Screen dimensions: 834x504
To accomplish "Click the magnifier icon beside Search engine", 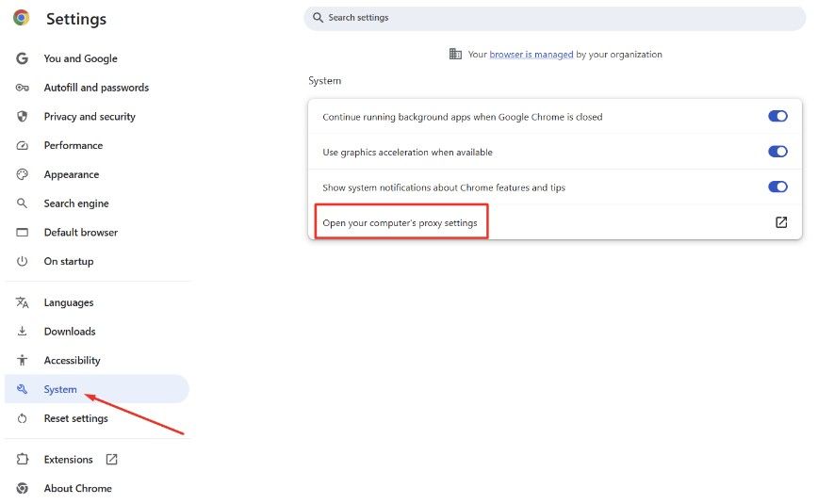I will coord(22,203).
